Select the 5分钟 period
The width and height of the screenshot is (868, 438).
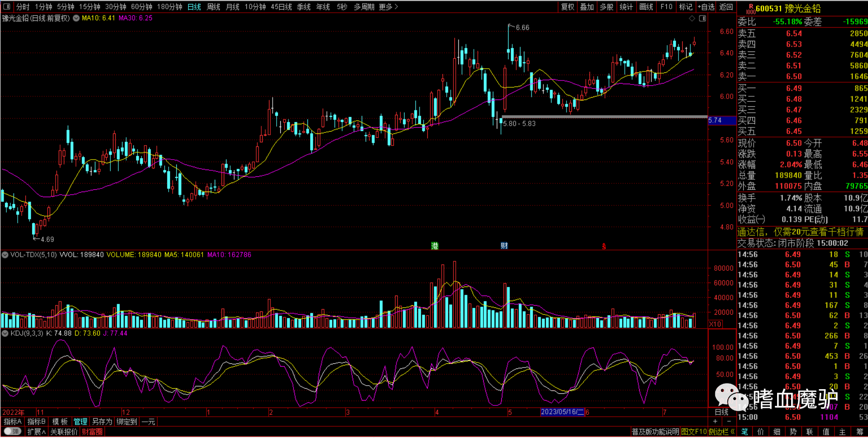tap(66, 7)
